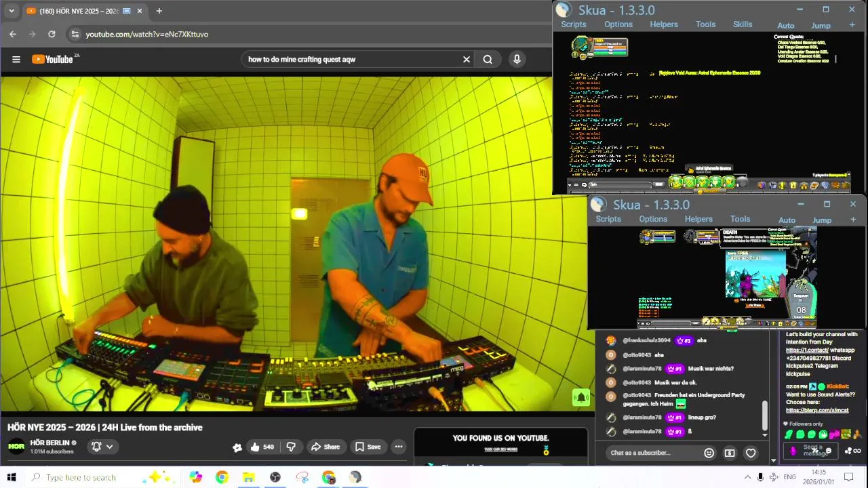
Task: Show hidden system tray icons
Action: point(747,477)
